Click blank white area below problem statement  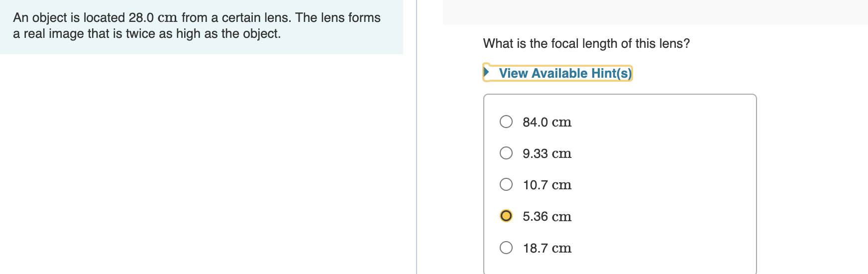[202, 164]
